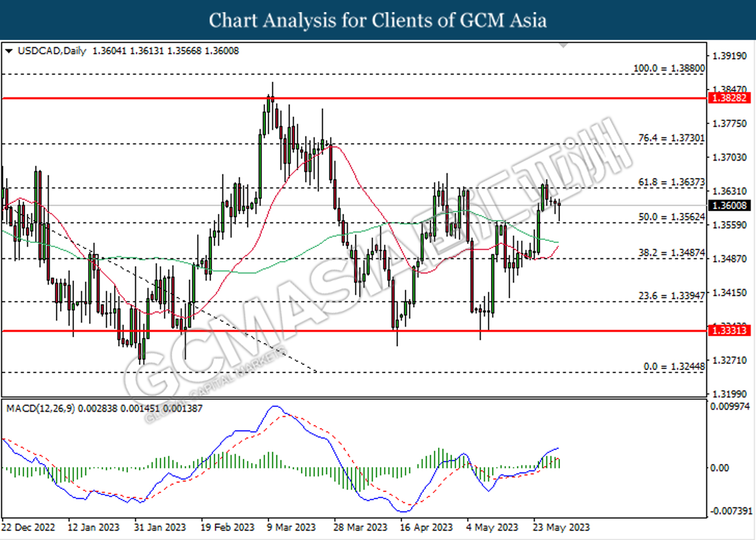
Task: Click the 23 May 2023 date label
Action: [561, 527]
